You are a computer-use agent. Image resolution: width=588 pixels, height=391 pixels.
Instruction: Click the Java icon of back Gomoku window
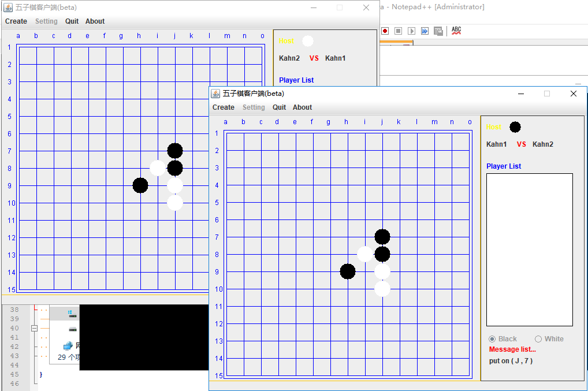point(8,8)
